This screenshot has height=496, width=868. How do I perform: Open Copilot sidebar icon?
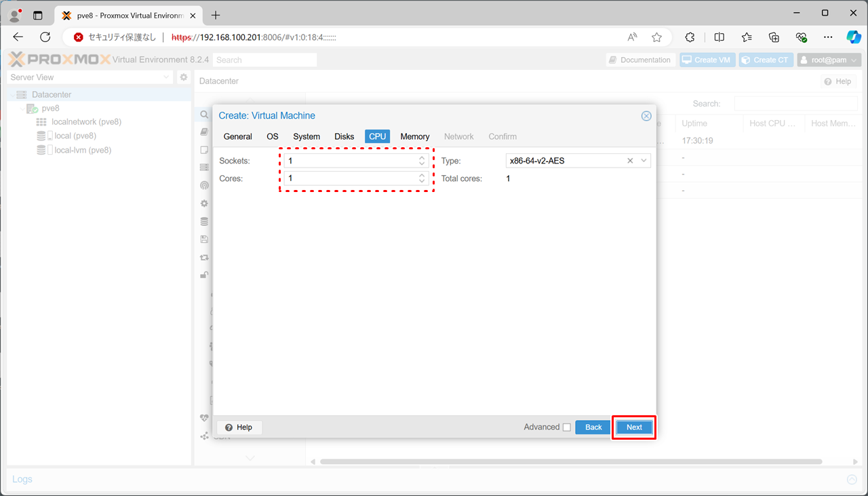pyautogui.click(x=853, y=37)
